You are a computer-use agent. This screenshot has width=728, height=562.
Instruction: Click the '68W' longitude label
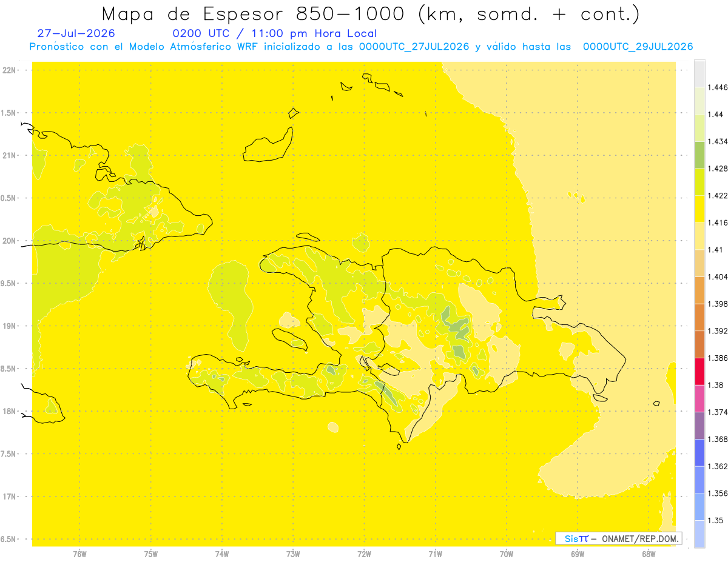tap(649, 554)
